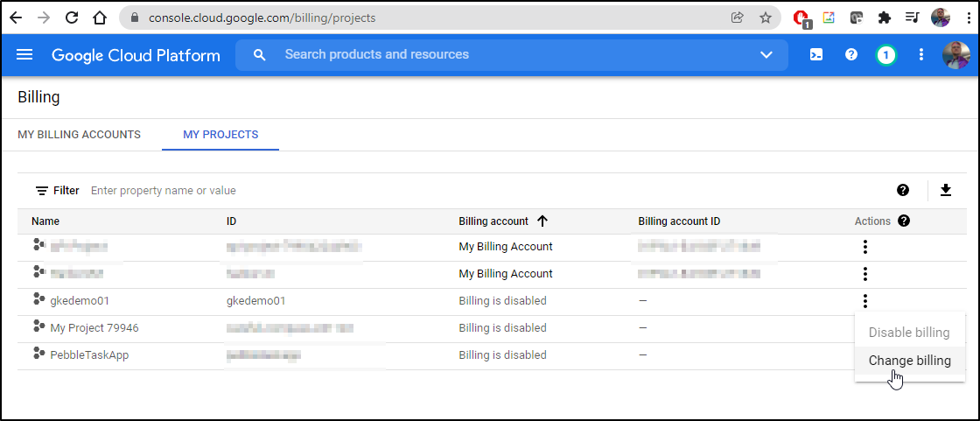Open the Chrome profile avatar in toolbar
The width and height of the screenshot is (980, 421).
(941, 18)
